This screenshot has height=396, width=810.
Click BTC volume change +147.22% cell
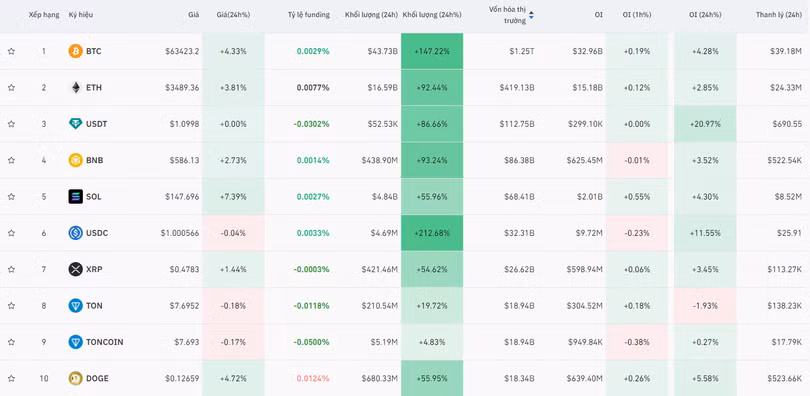432,51
